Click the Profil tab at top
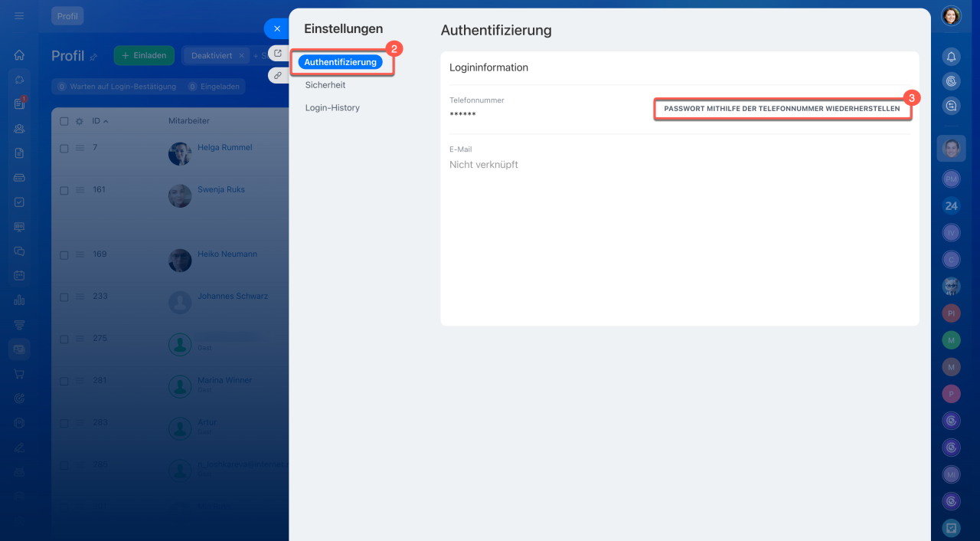This screenshot has height=541, width=980. [x=67, y=16]
